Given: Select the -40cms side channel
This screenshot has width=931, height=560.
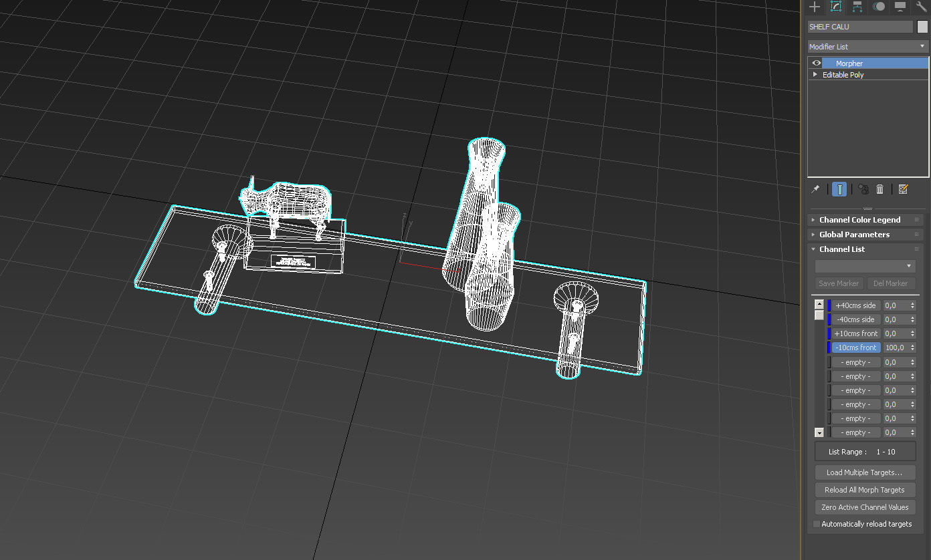Looking at the screenshot, I should [x=855, y=319].
